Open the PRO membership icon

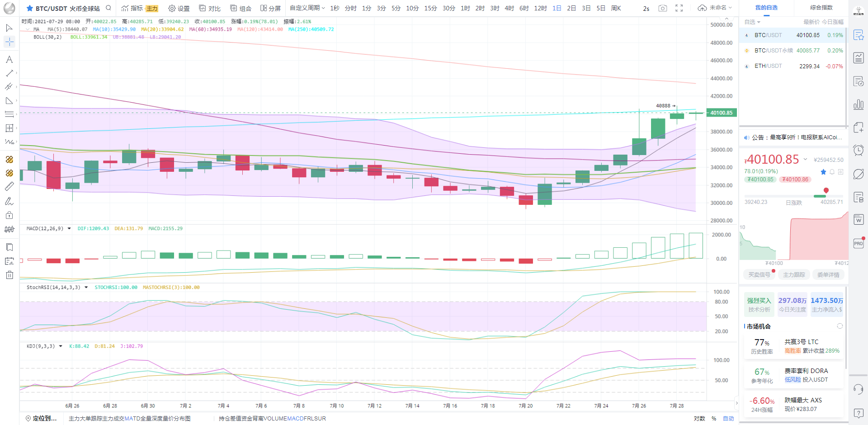pos(859,243)
